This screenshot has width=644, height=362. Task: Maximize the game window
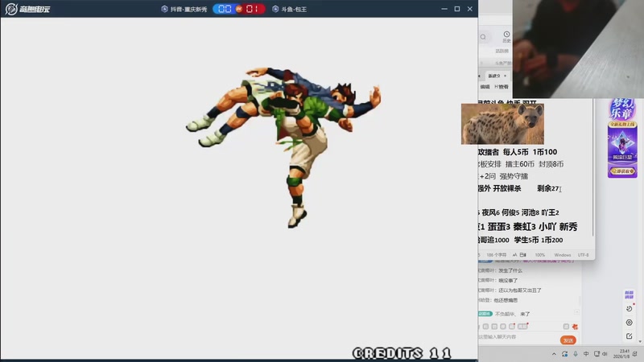457,9
